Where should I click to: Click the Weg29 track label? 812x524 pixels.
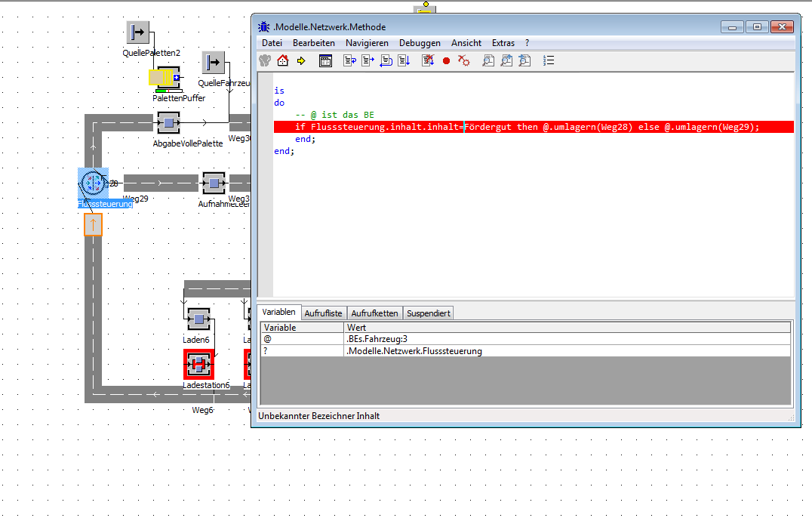coord(136,199)
